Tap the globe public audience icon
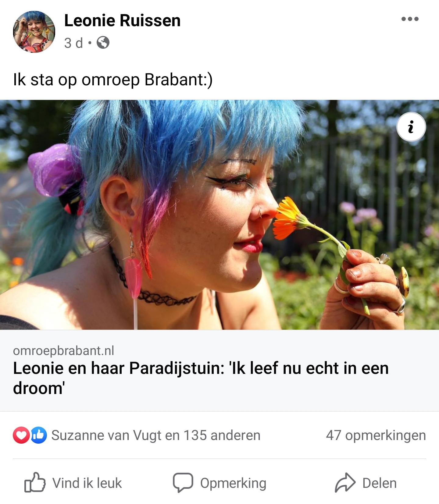 coord(103,43)
